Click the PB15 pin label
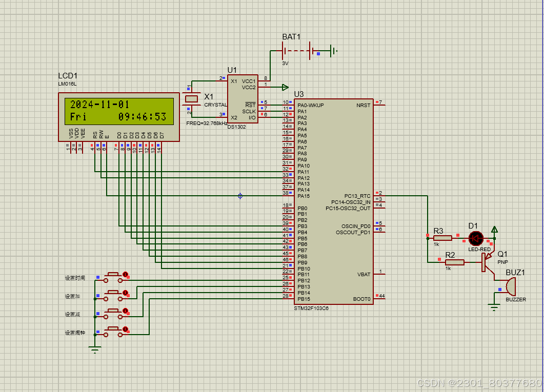This screenshot has width=544, height=392. (x=304, y=299)
